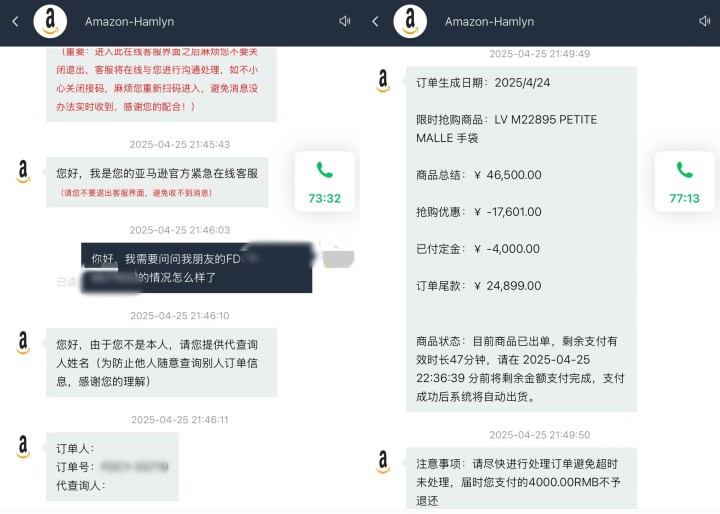The height and width of the screenshot is (514, 720).
Task: Click avatar beside 订单生成日期 order message
Action: [x=383, y=82]
